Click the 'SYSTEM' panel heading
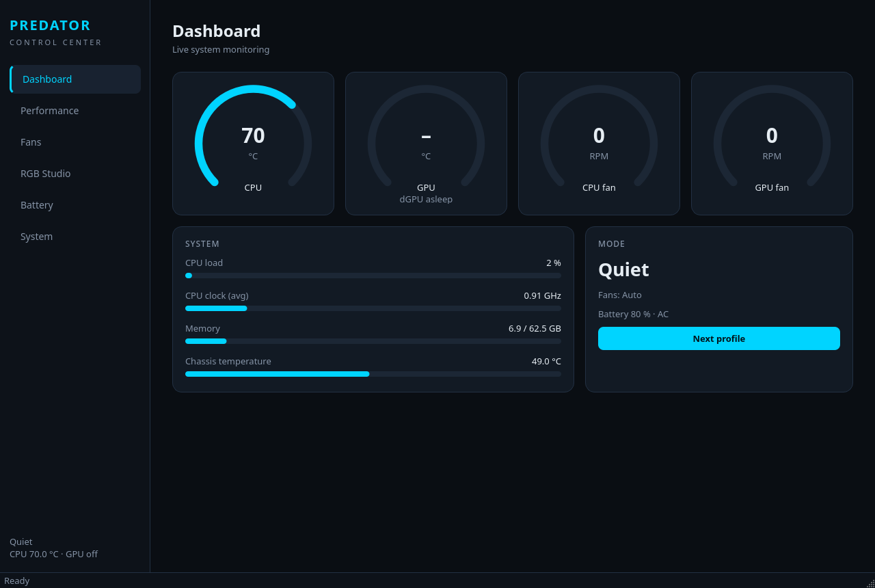The image size is (875, 588). pyautogui.click(x=202, y=244)
